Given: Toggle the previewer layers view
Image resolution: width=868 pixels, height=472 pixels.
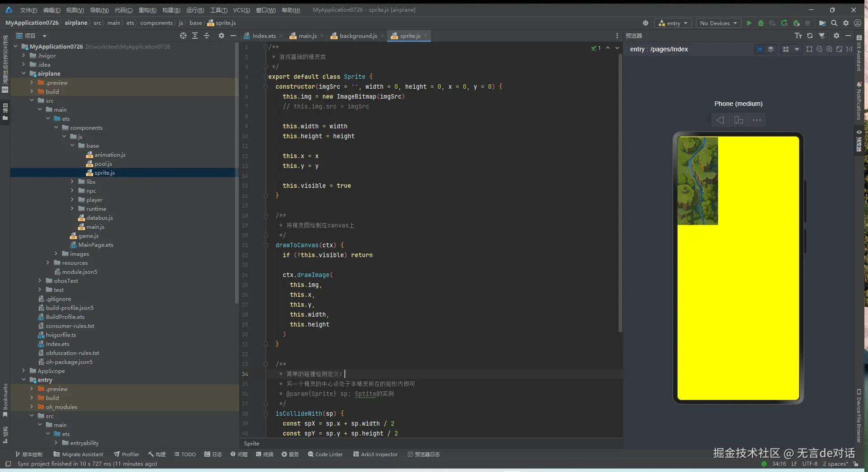Looking at the screenshot, I should (771, 49).
